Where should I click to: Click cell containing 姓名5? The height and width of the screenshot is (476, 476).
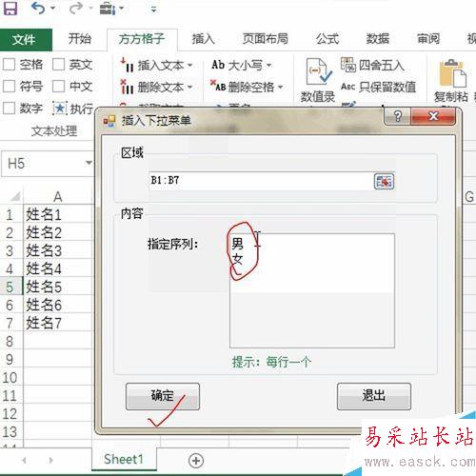point(58,287)
